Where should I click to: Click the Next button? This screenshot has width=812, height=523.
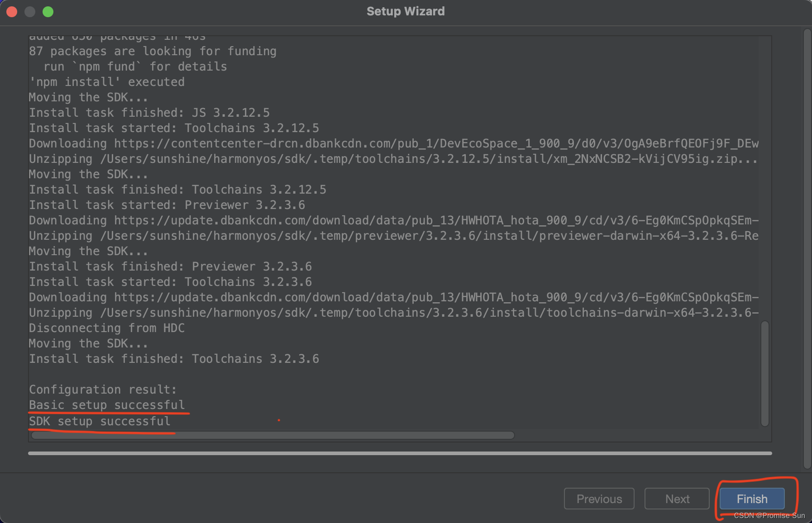(x=677, y=499)
